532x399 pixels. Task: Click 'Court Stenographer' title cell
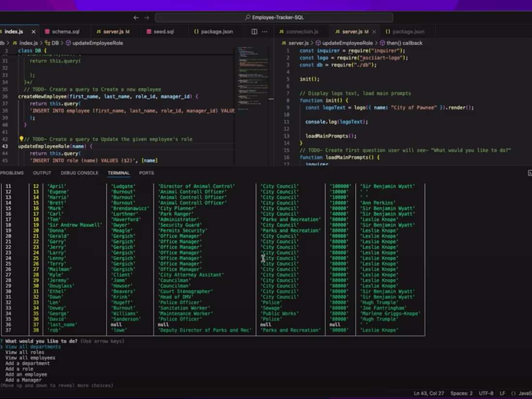[186, 292]
